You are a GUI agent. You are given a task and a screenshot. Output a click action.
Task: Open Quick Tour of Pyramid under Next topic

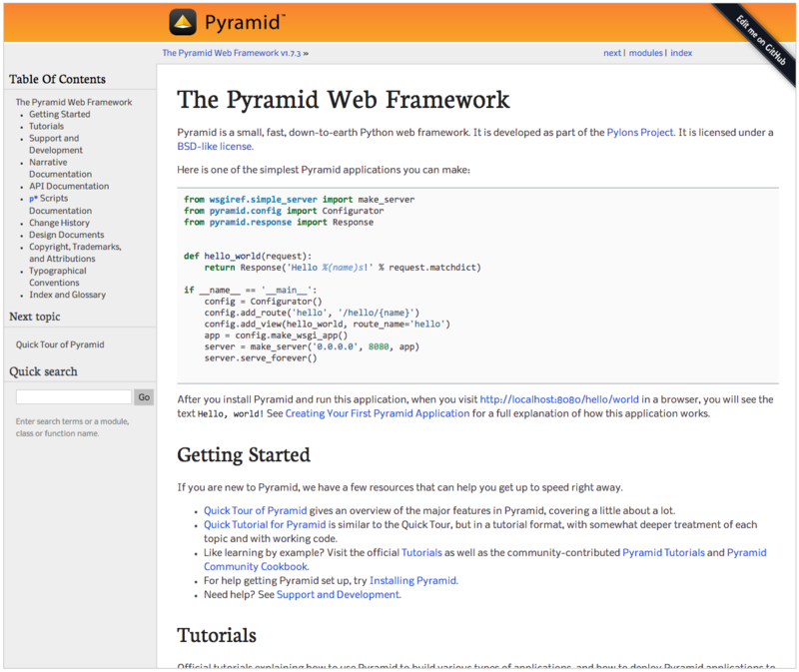tap(60, 344)
